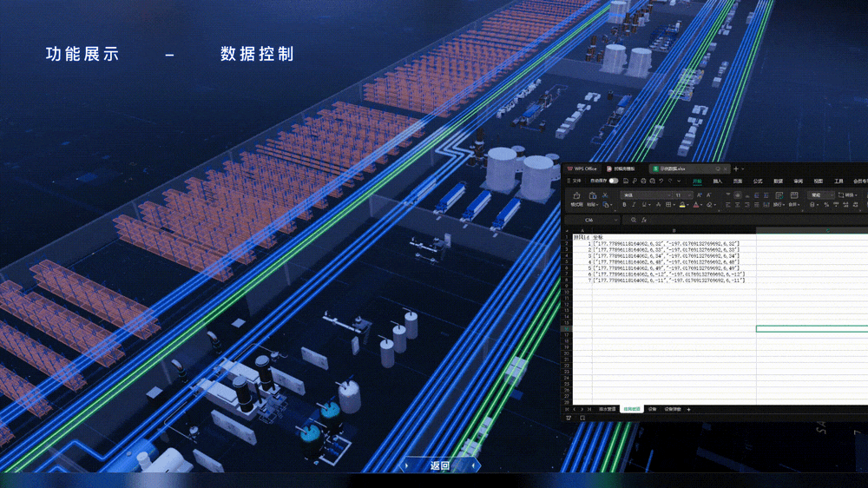Click the format painter icon
Viewport: 868px width, 488px height.
(576, 195)
